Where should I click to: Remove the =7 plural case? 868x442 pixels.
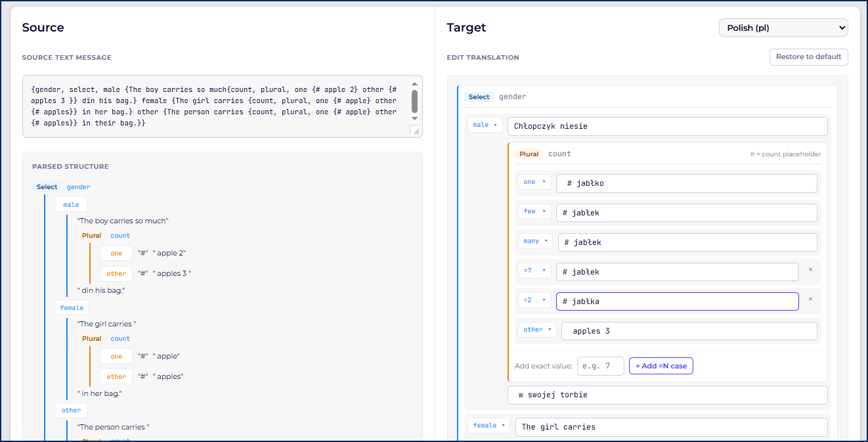pos(810,269)
